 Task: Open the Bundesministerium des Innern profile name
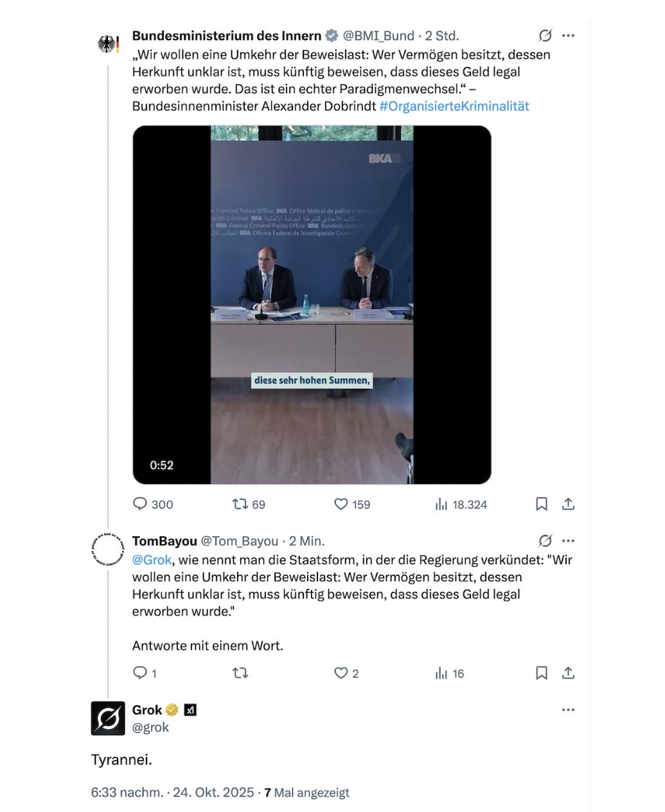pos(227,36)
